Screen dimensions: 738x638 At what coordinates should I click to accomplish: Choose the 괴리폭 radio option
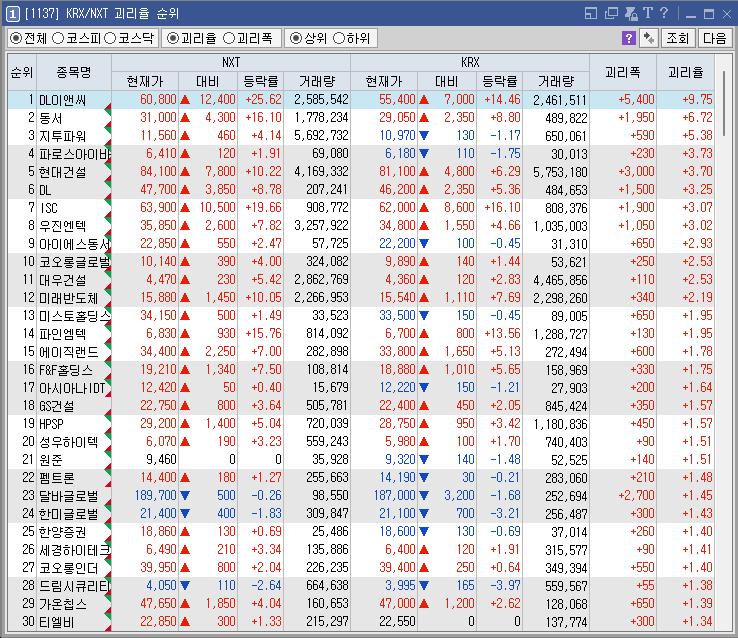pos(229,38)
